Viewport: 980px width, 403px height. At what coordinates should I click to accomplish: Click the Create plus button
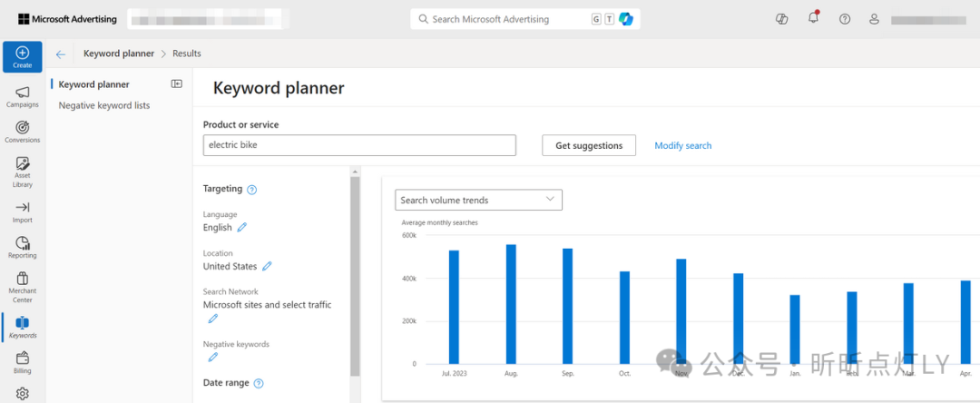23,57
